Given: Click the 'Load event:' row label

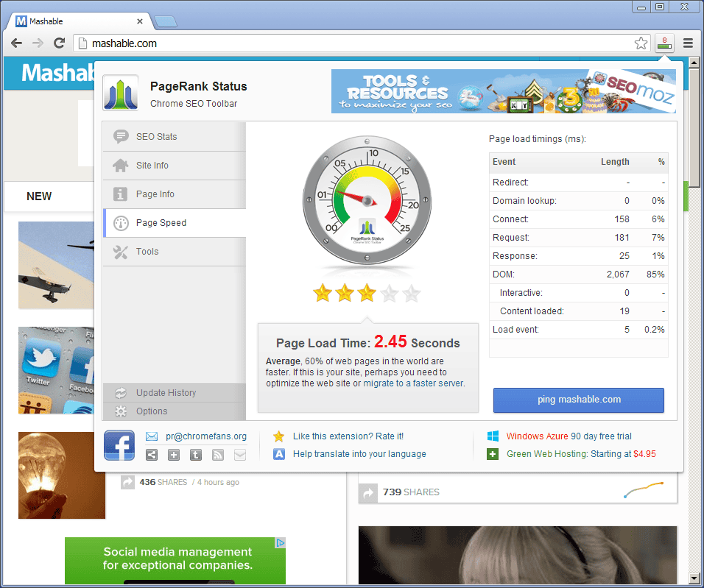Looking at the screenshot, I should (515, 330).
